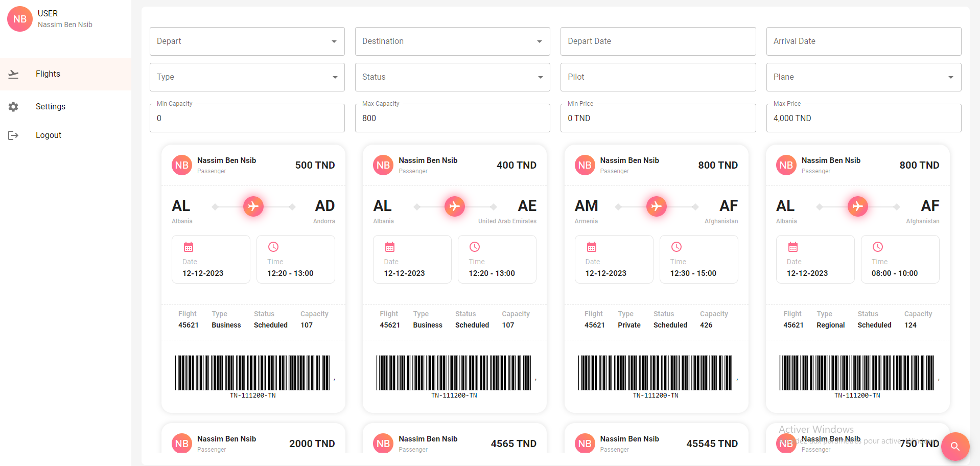The height and width of the screenshot is (466, 980).
Task: Expand the Plane selection dropdown
Action: [x=863, y=77]
